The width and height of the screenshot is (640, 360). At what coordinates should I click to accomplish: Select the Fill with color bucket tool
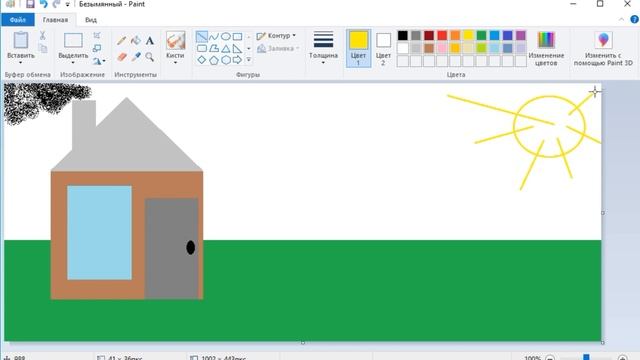point(136,40)
